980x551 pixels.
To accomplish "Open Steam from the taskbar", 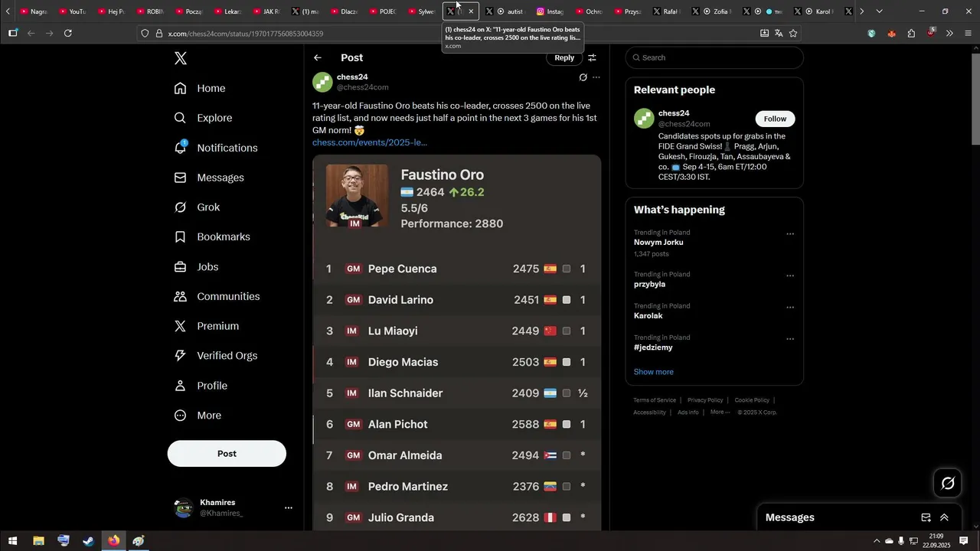I will (x=89, y=540).
